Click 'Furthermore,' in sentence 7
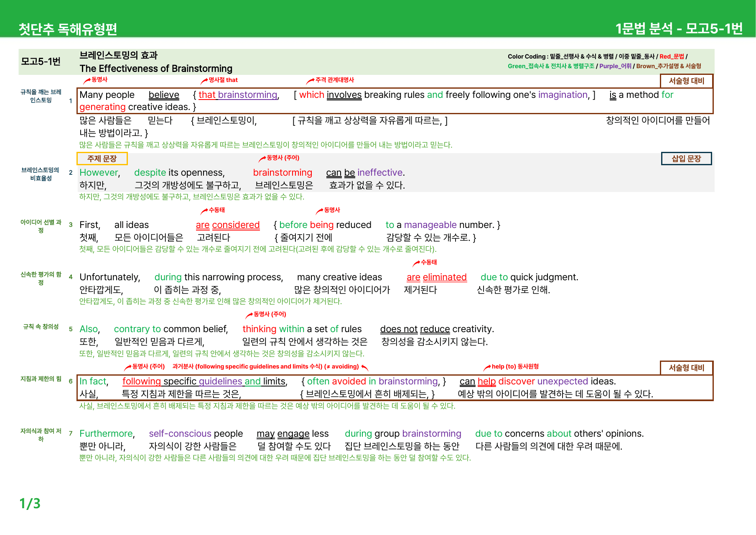The width and height of the screenshot is (756, 535). 107,434
